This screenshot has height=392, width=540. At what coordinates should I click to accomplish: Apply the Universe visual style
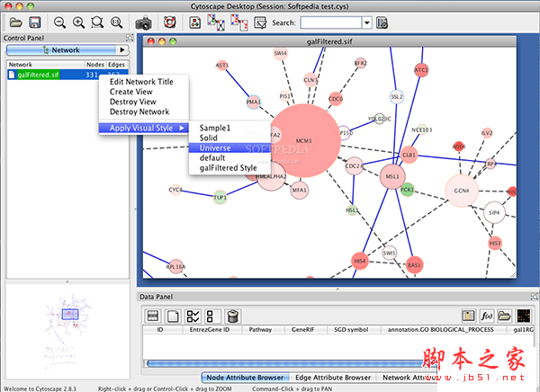coord(229,147)
